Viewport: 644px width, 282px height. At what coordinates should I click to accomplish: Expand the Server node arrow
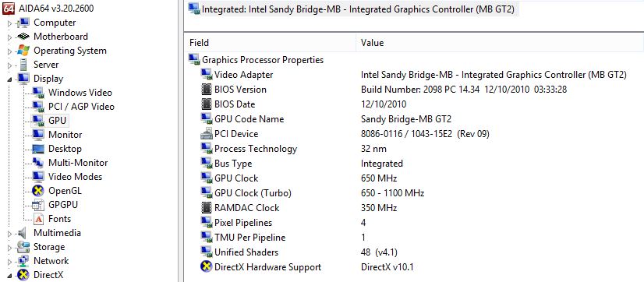coord(10,65)
